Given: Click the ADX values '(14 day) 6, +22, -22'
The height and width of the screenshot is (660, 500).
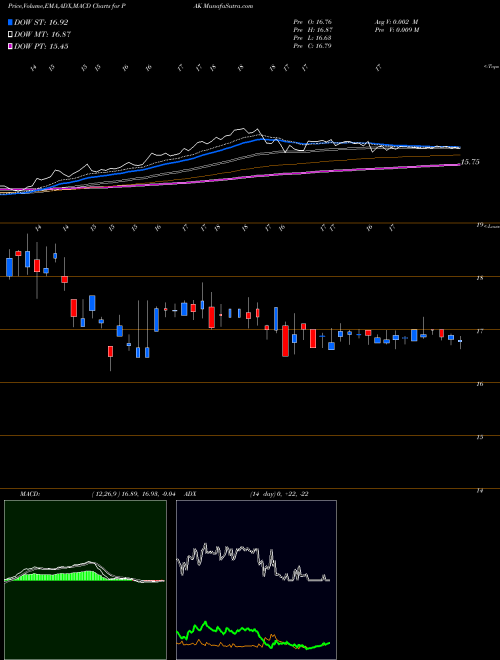Looking at the screenshot, I should click(278, 494).
